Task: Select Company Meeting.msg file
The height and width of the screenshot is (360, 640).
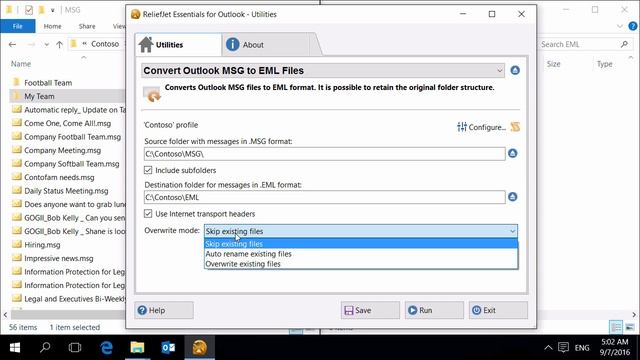Action: point(62,150)
